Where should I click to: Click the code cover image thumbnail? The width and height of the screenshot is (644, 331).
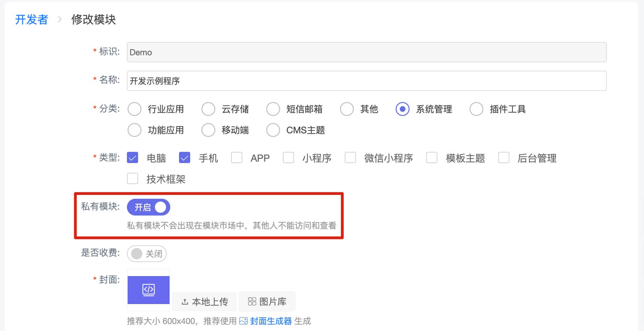pyautogui.click(x=148, y=290)
